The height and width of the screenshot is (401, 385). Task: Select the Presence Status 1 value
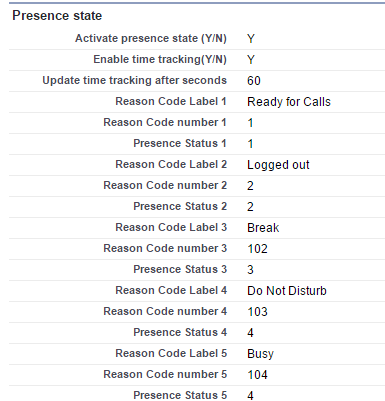coord(250,144)
